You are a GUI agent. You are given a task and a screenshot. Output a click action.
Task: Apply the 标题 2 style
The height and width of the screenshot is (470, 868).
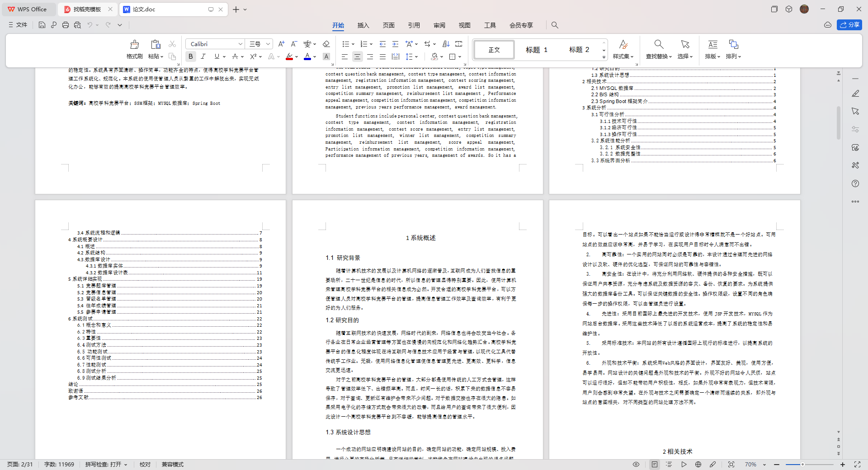(x=579, y=50)
